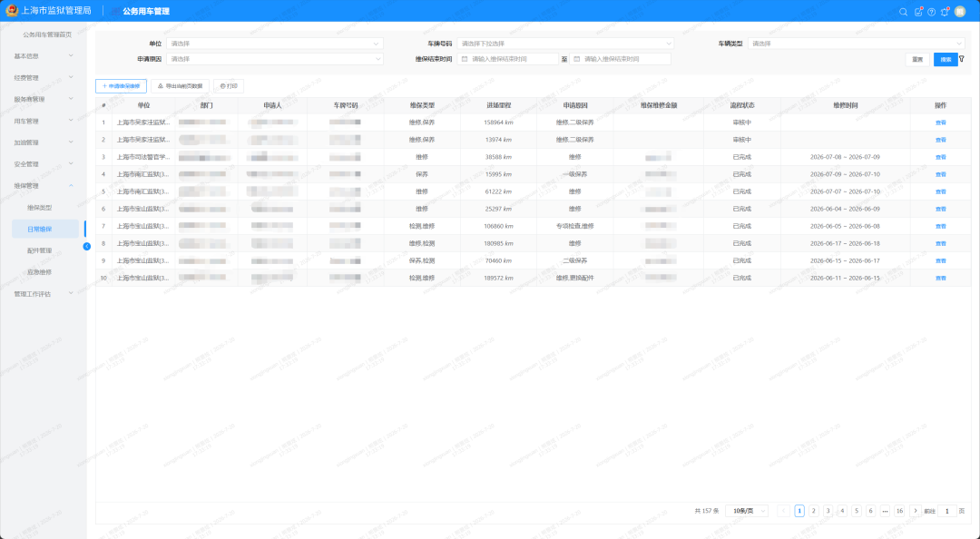Go to page 2 in pagination
Viewport: 980px width, 539px height.
(814, 511)
